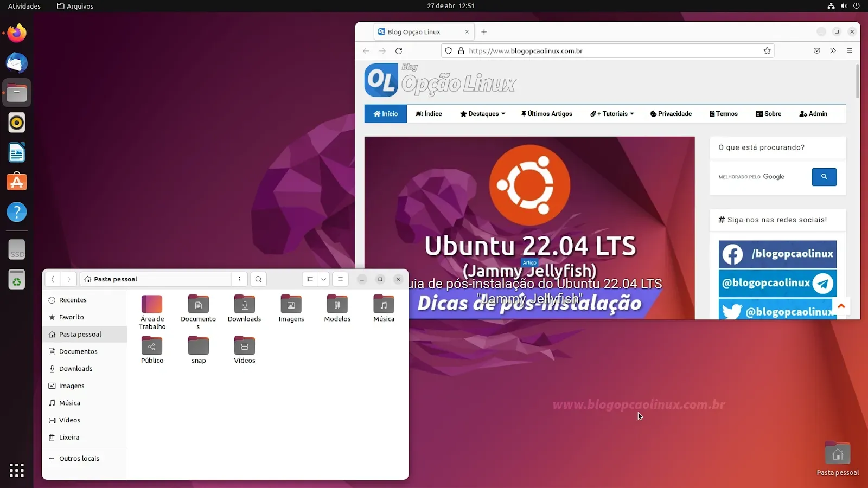This screenshot has height=488, width=868.
Task: Open Downloads folder icon in grid
Action: [245, 309]
